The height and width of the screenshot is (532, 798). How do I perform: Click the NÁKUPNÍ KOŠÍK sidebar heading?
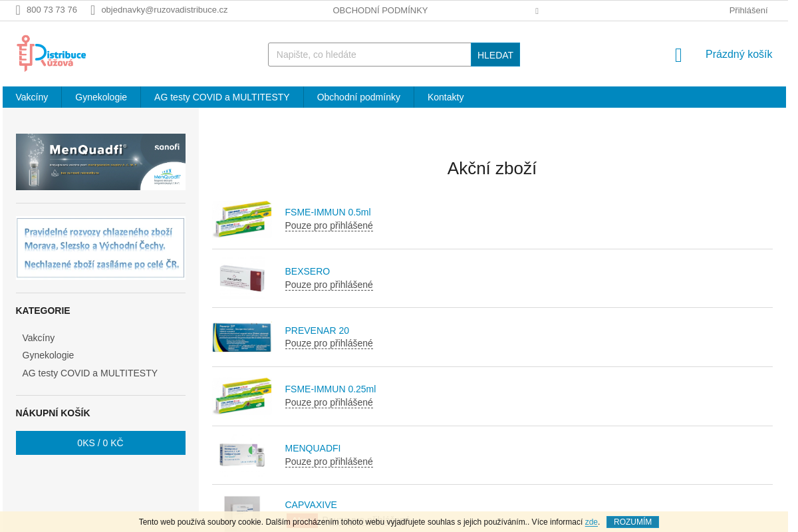(53, 413)
